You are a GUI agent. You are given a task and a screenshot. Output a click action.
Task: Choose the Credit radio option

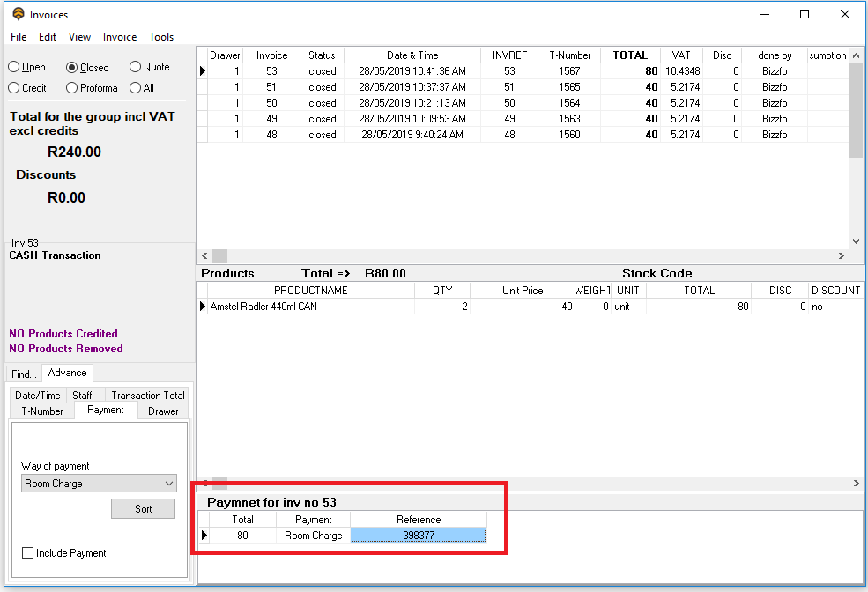click(x=14, y=88)
